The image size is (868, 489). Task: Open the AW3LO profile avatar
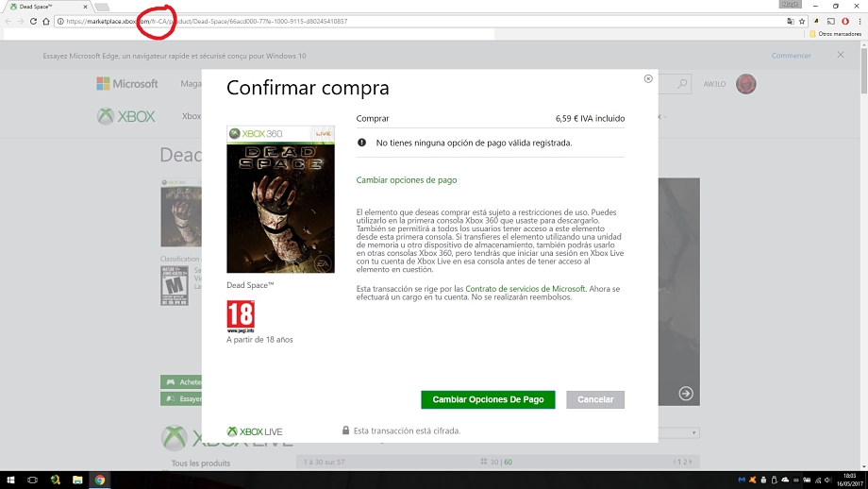pyautogui.click(x=745, y=84)
